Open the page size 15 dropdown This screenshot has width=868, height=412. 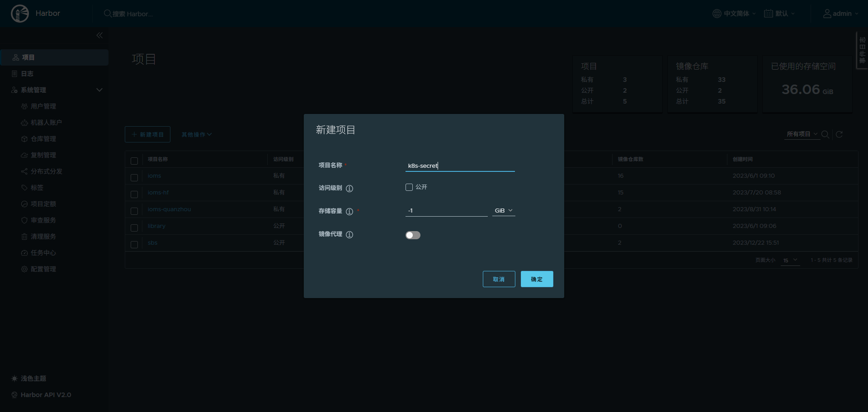point(790,260)
